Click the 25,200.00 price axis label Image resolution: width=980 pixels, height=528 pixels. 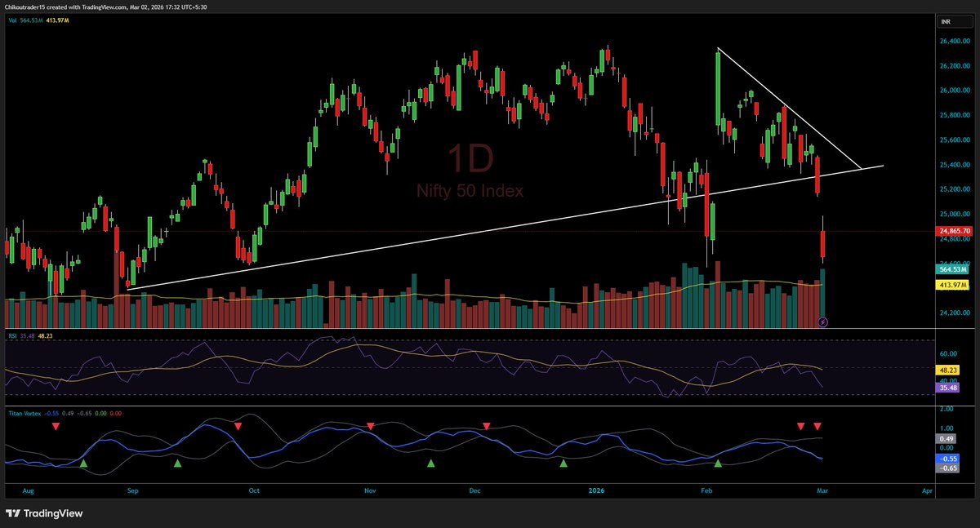(954, 190)
